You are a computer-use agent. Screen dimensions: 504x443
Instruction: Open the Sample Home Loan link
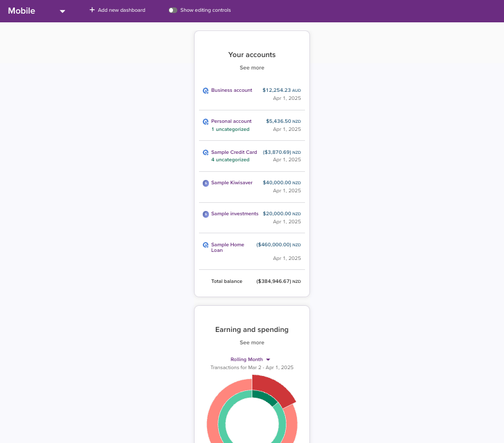228,248
